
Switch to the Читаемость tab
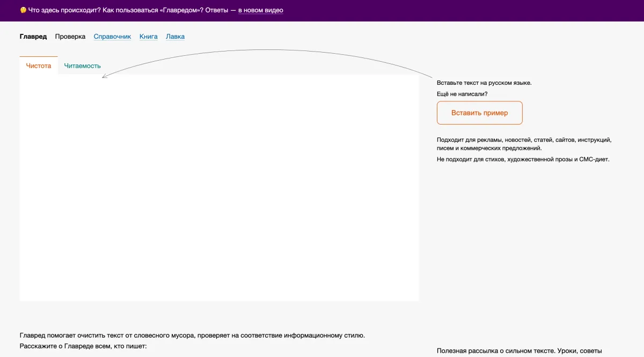82,66
